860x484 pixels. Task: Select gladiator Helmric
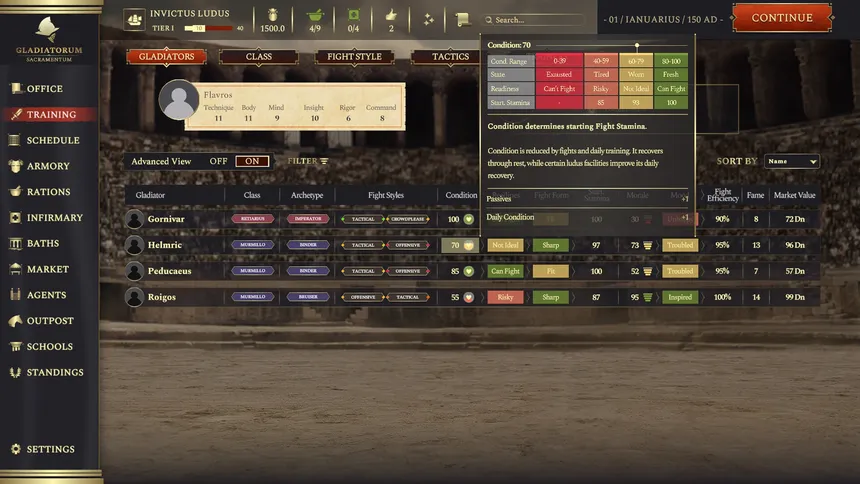165,245
